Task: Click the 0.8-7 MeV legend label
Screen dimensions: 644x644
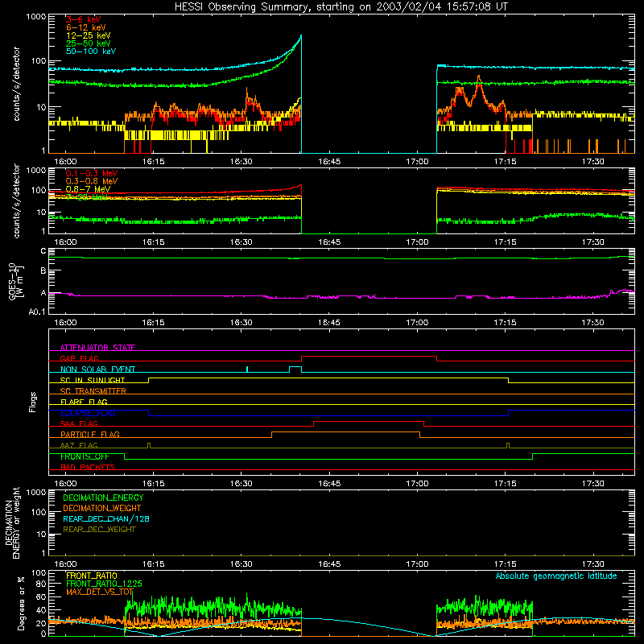Action: [88, 189]
